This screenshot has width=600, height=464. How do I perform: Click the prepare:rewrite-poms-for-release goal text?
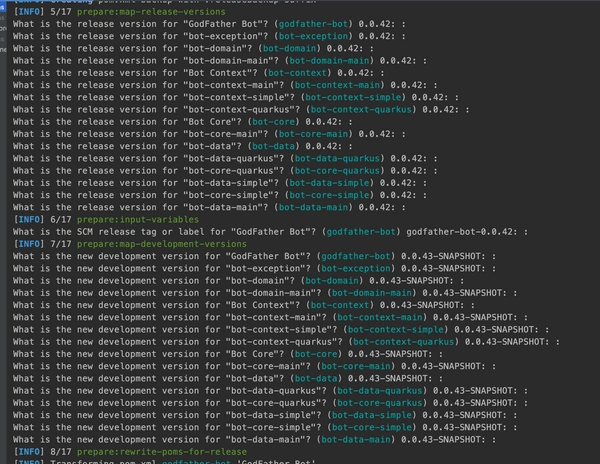click(147, 450)
